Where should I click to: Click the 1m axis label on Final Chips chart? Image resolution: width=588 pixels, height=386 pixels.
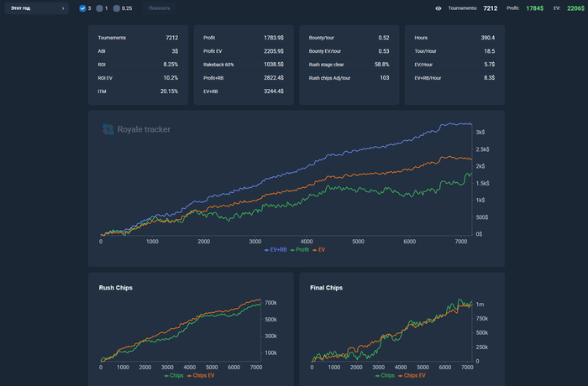[x=480, y=305]
